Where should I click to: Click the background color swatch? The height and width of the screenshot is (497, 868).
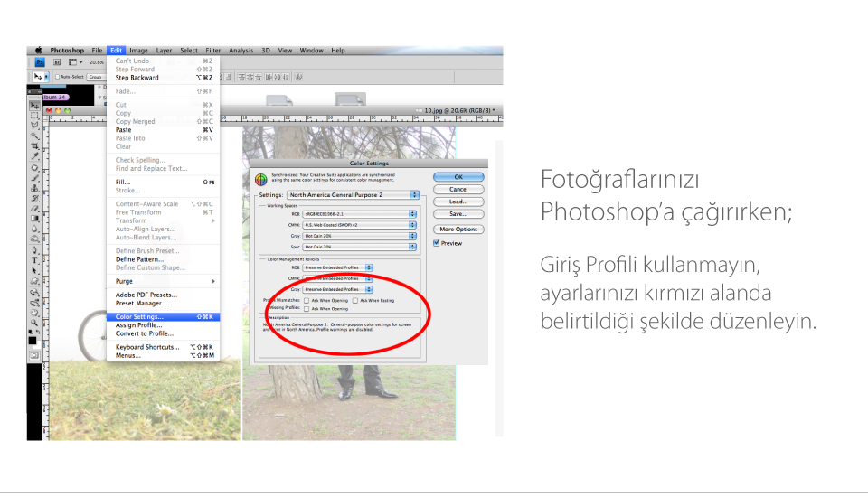(38, 345)
